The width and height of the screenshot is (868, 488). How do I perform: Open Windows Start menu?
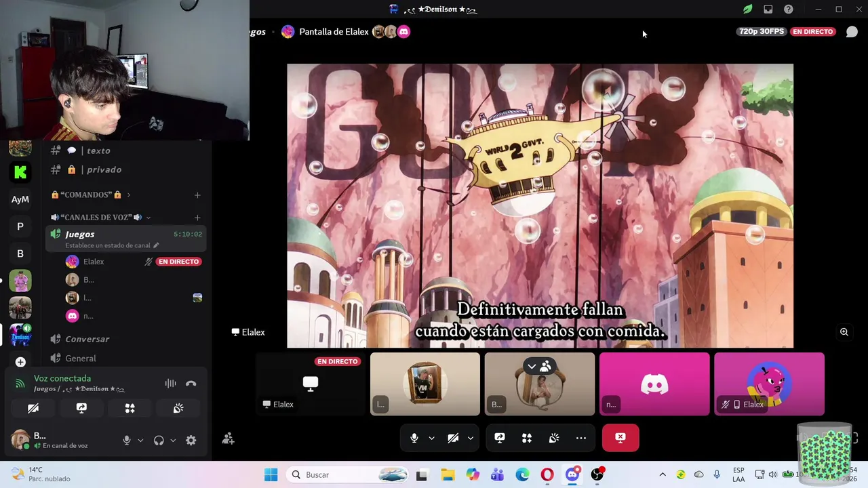tap(271, 474)
